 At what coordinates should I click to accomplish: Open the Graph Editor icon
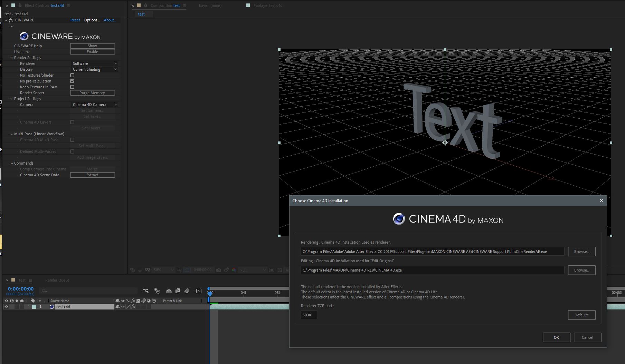pos(199,291)
